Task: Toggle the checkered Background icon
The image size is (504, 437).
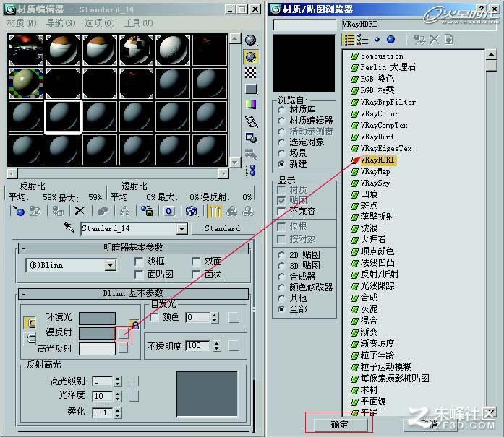Action: tap(250, 73)
